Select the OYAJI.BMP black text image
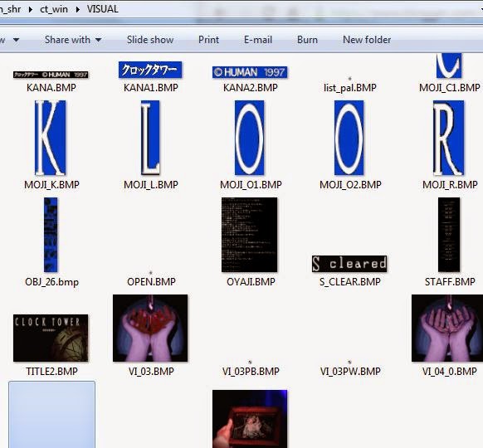 250,235
